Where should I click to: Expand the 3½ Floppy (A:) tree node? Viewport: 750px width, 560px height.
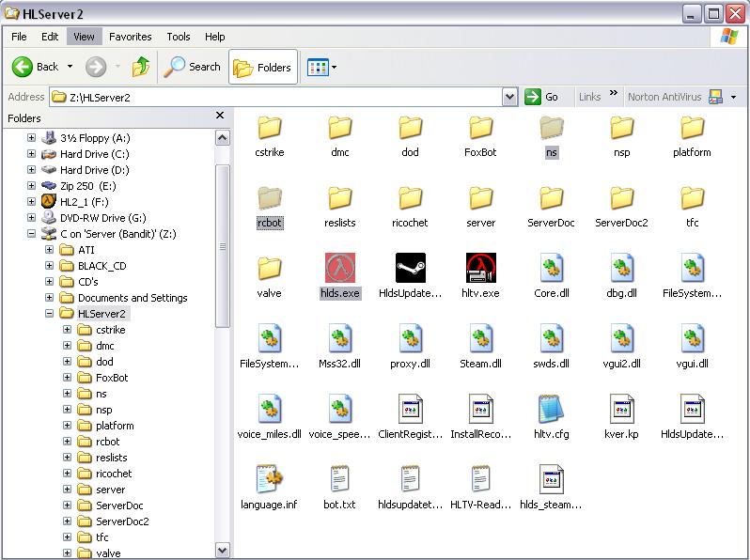32,138
